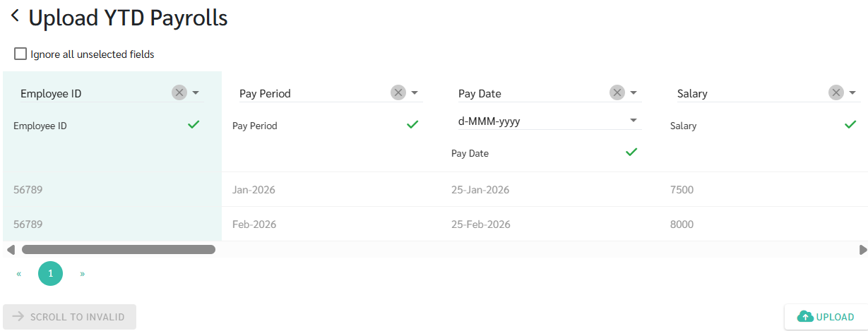Clear the Employee ID column mapping

(179, 92)
